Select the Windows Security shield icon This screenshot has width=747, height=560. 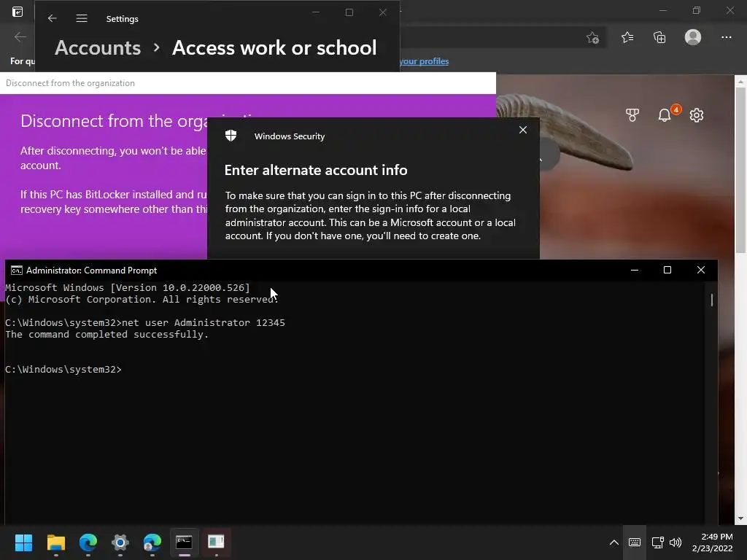[231, 136]
